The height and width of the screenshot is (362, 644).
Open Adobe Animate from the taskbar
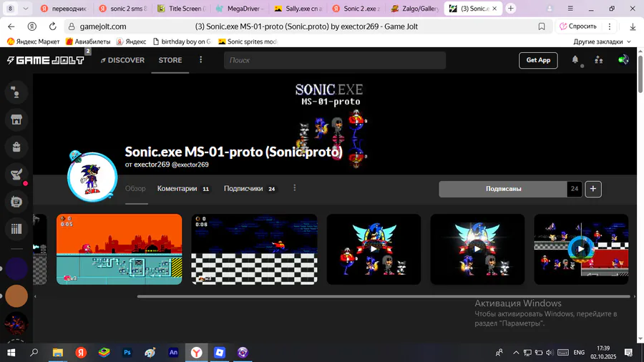[x=173, y=353]
